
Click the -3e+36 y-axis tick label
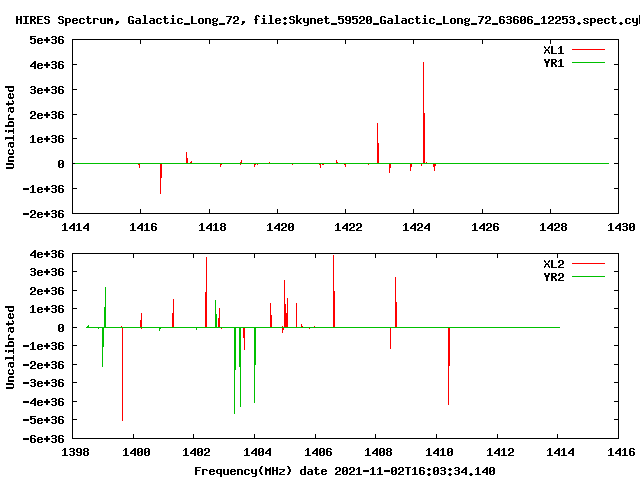click(43, 383)
